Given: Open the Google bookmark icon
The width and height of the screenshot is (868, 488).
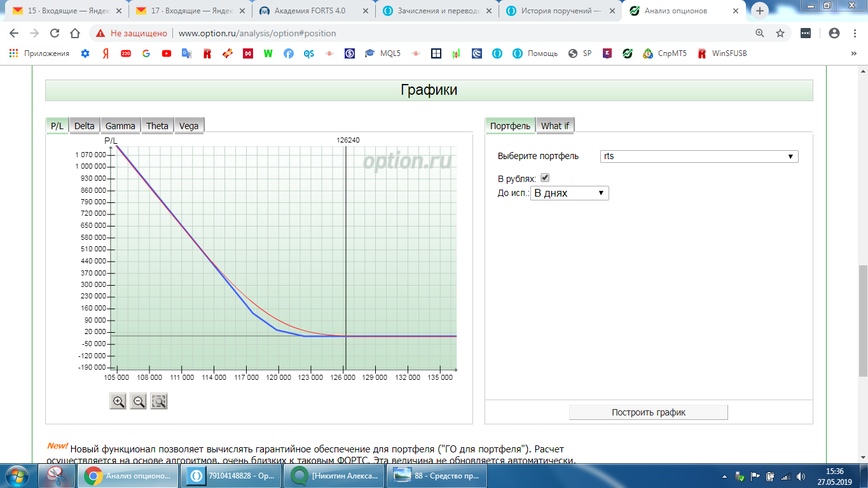Looking at the screenshot, I should click(146, 53).
